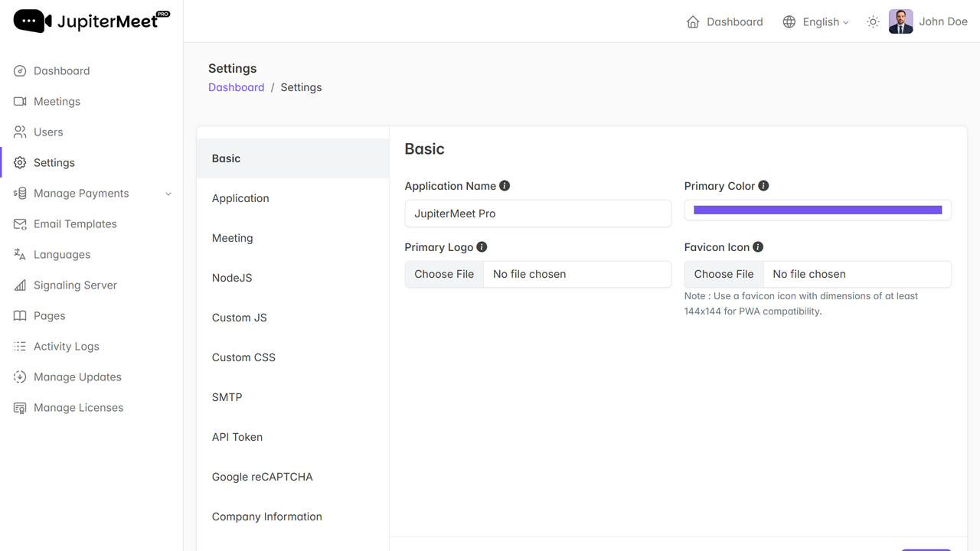Screen dimensions: 980x551
Task: Toggle light/dark theme sun icon
Action: click(873, 22)
